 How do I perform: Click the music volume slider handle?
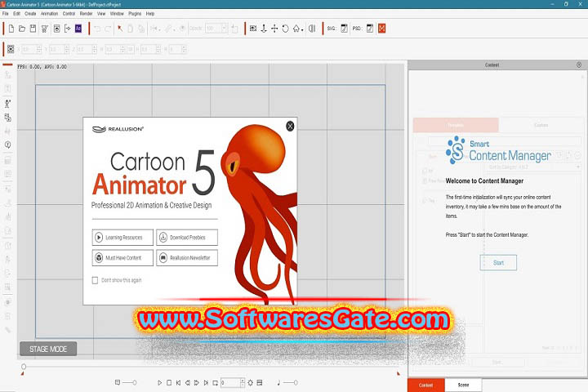tap(296, 383)
